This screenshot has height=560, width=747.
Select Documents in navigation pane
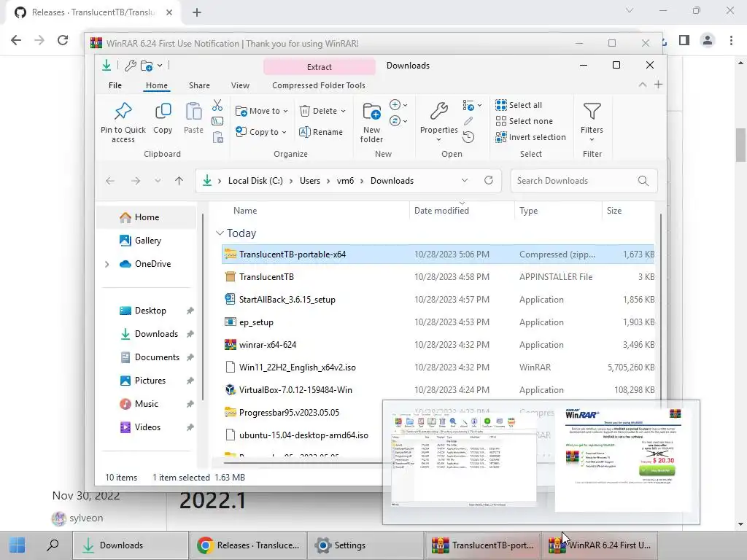[157, 357]
